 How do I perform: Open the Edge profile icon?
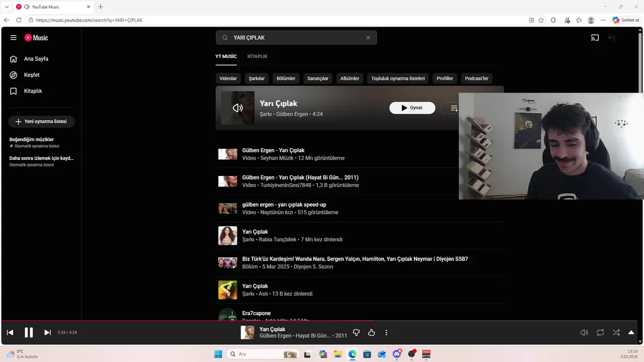[x=591, y=20]
